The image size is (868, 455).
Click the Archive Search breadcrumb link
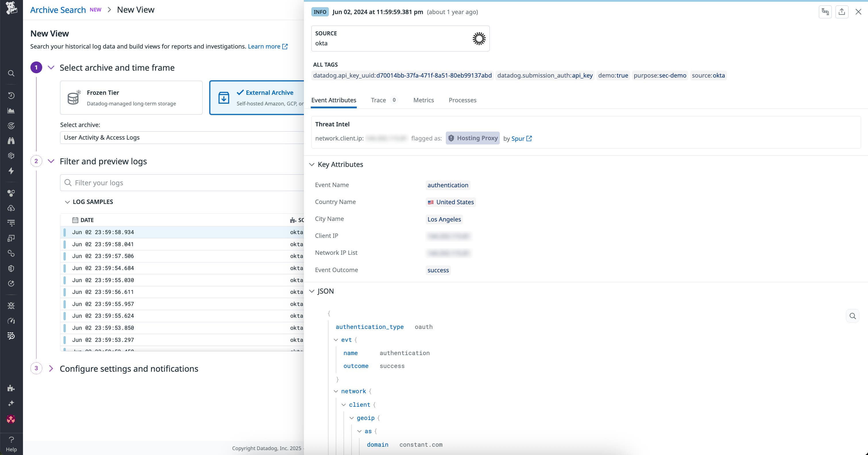58,9
